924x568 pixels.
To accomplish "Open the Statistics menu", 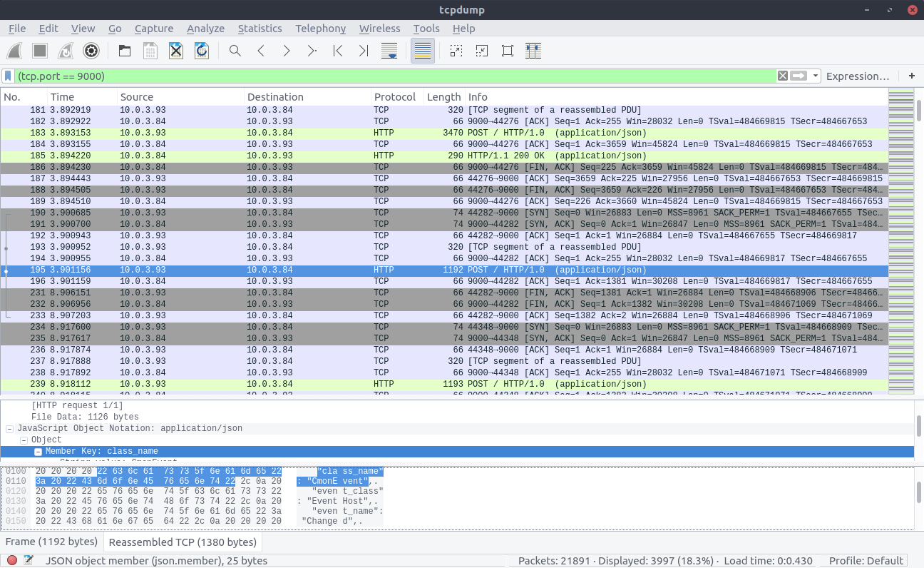I will pyautogui.click(x=260, y=29).
